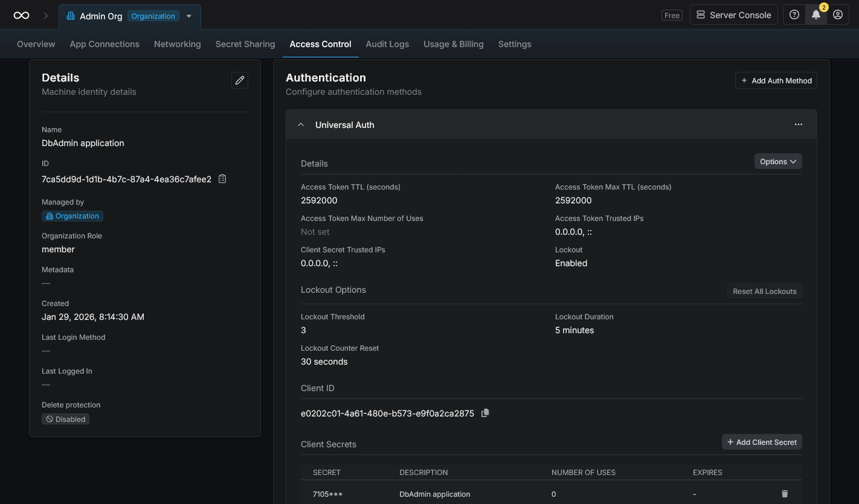Click Reset All Lockouts
The height and width of the screenshot is (504, 859).
(764, 291)
